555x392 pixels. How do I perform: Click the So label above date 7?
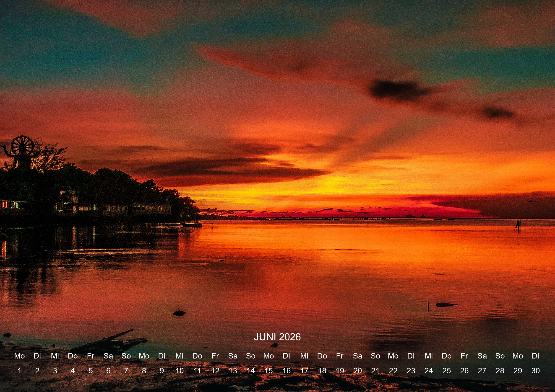click(126, 356)
